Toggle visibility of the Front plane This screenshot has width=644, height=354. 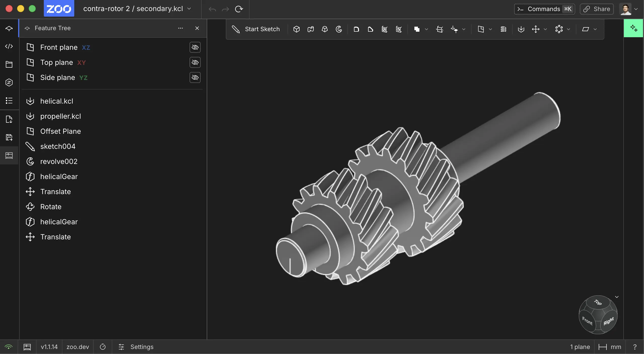point(195,47)
